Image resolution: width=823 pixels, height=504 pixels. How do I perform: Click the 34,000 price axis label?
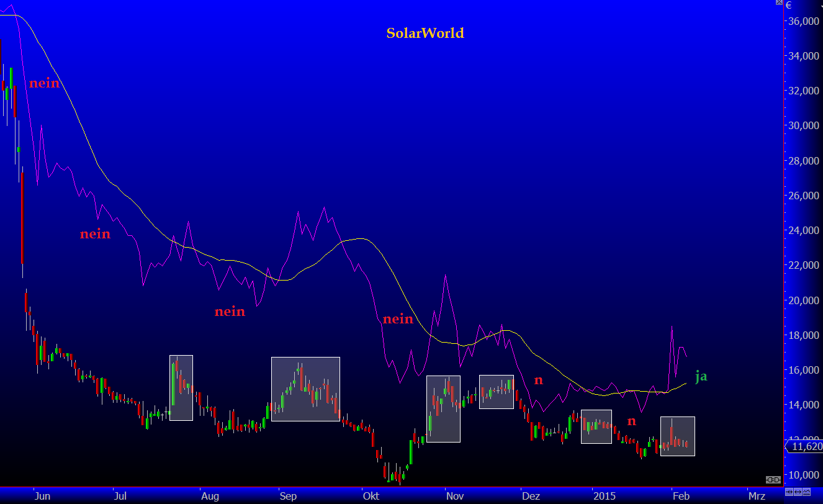pos(804,56)
